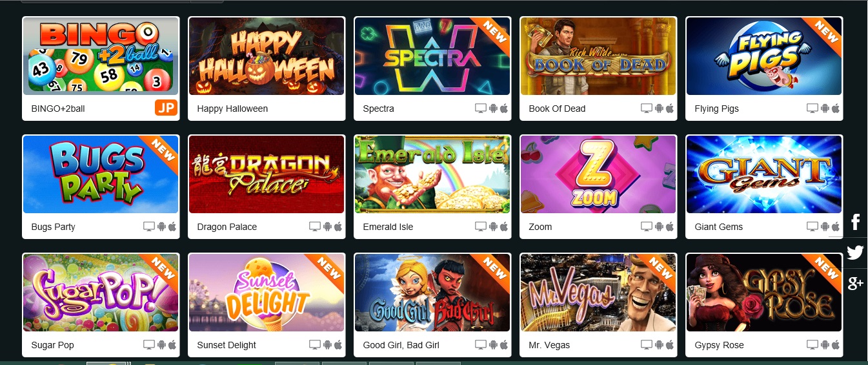
Task: Open the Happy Halloween game thumbnail
Action: [x=267, y=57]
